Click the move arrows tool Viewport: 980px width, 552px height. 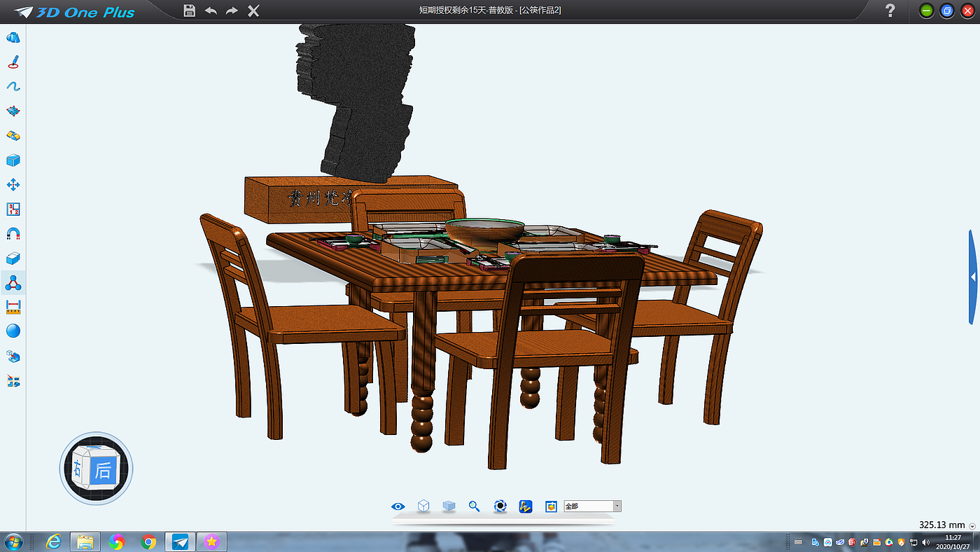coord(13,185)
